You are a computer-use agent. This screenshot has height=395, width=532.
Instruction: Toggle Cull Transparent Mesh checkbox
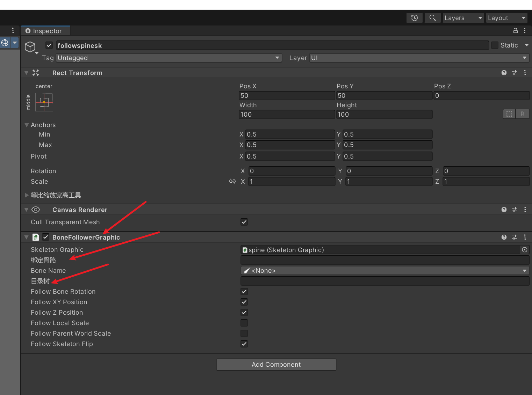[244, 222]
